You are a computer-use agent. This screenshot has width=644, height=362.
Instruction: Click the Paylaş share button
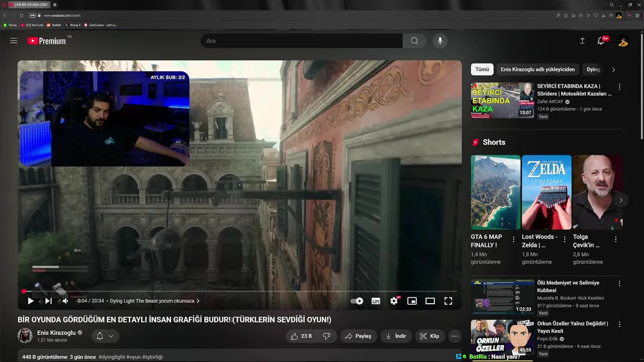coord(358,336)
